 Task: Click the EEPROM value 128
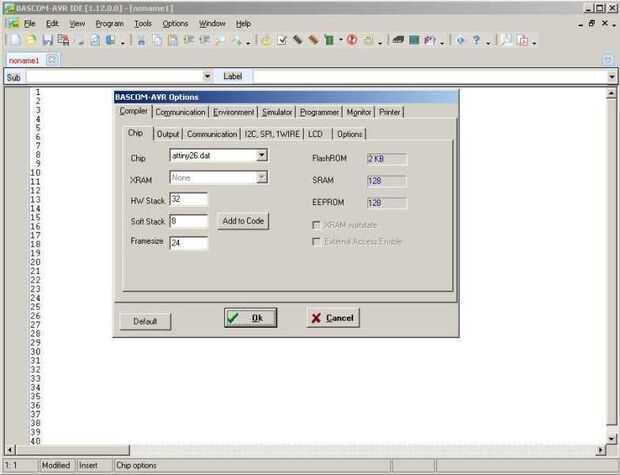click(x=387, y=203)
